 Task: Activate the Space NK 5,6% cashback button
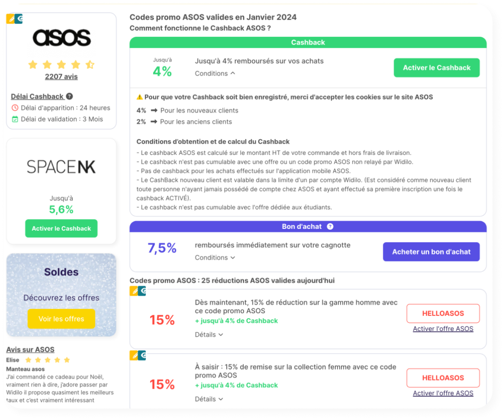61,228
